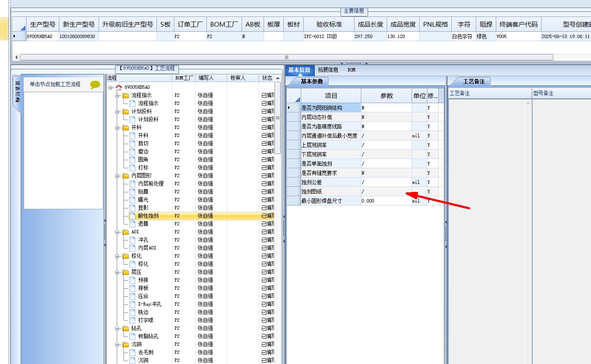Click the document icon of 贴膜 step
Image resolution: width=591 pixels, height=364 pixels.
[x=132, y=192]
